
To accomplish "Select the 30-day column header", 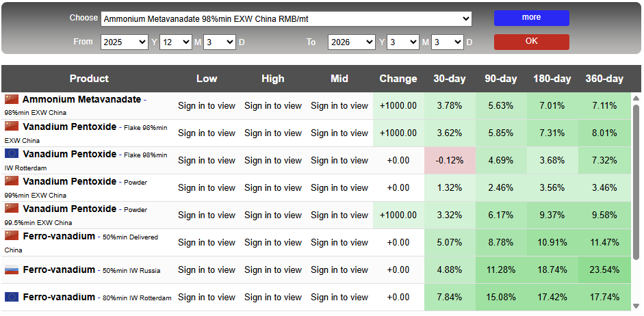I will click(450, 79).
